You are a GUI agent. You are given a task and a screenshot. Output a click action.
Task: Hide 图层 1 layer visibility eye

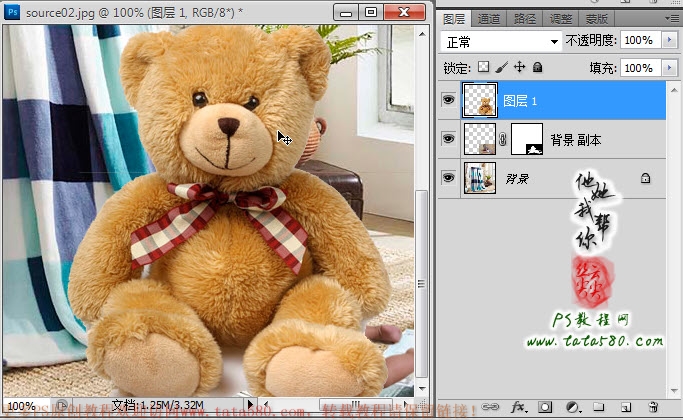(x=449, y=100)
